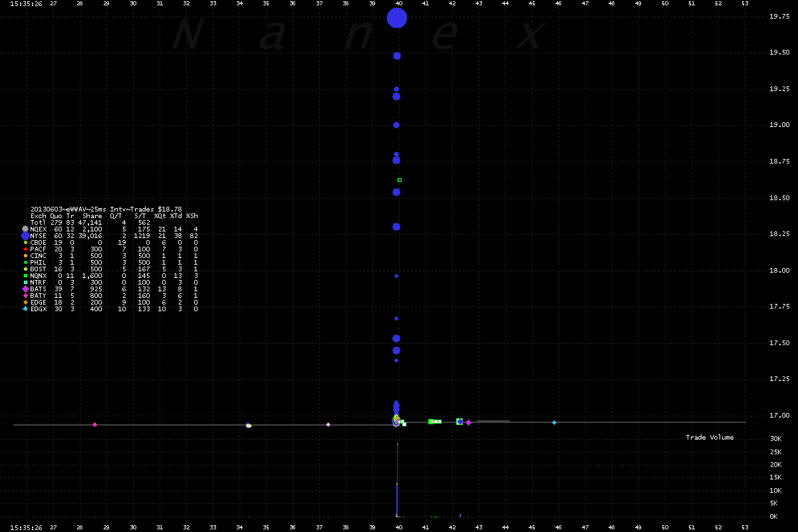Click the teal NTRF legend square

click(x=25, y=282)
